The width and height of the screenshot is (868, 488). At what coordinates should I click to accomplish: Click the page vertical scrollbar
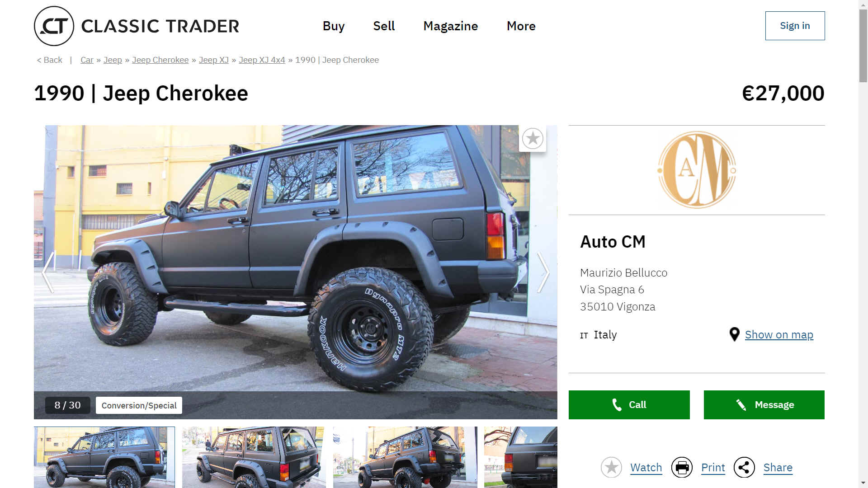pyautogui.click(x=863, y=244)
